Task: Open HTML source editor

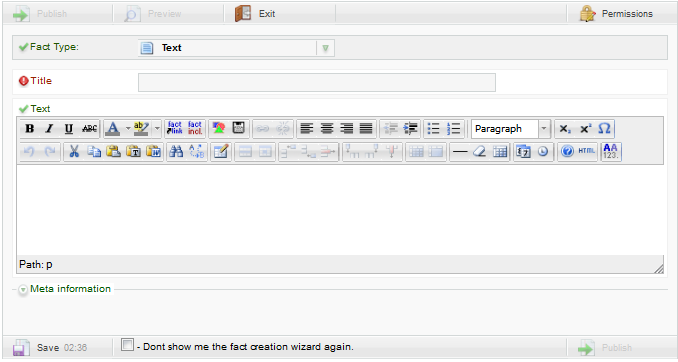Action: (x=587, y=151)
